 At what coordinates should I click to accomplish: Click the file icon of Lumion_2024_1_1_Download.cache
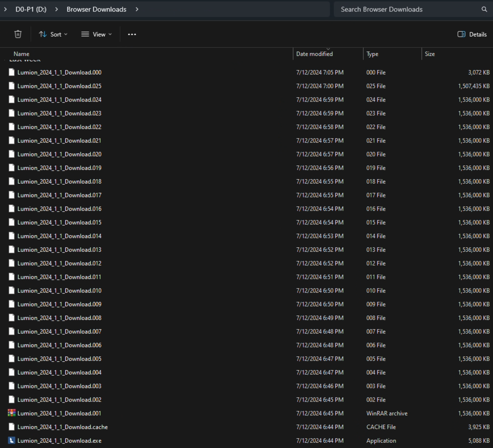tap(11, 427)
